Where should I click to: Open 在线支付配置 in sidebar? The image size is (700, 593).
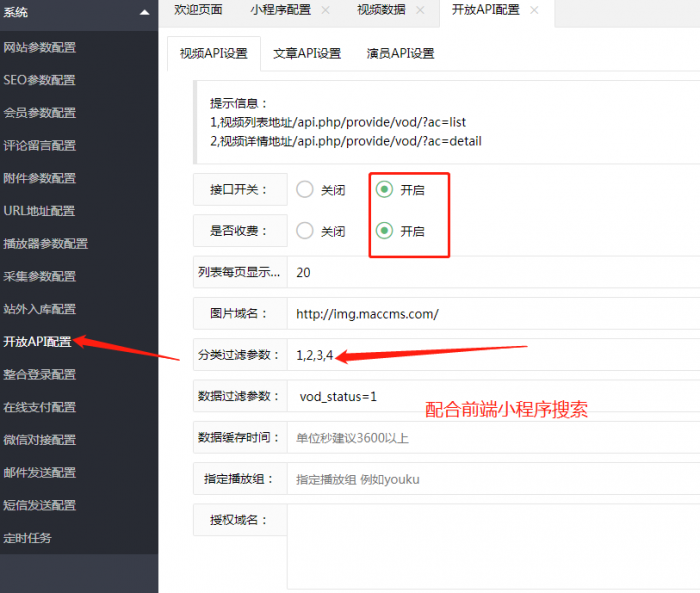[x=39, y=407]
